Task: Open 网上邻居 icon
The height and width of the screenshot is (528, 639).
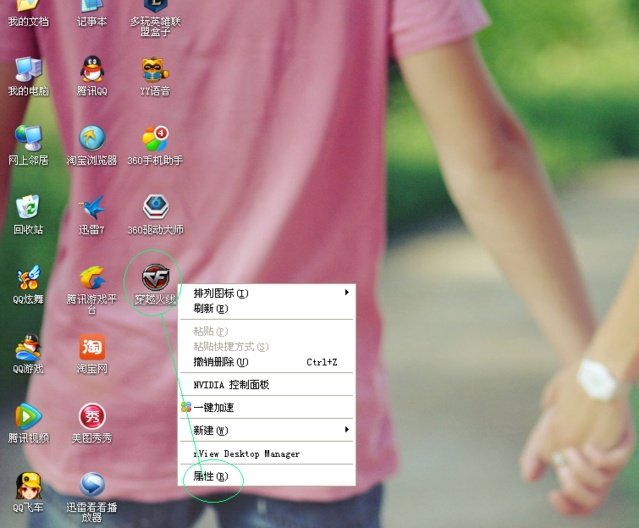Action: (x=28, y=145)
